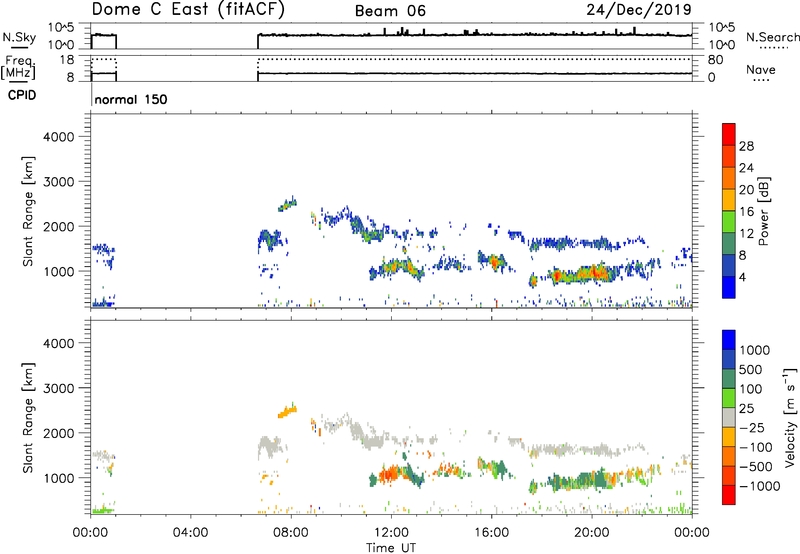Click "Slant Range [km]" on the power panel
The height and width of the screenshot is (554, 800).
[x=28, y=211]
